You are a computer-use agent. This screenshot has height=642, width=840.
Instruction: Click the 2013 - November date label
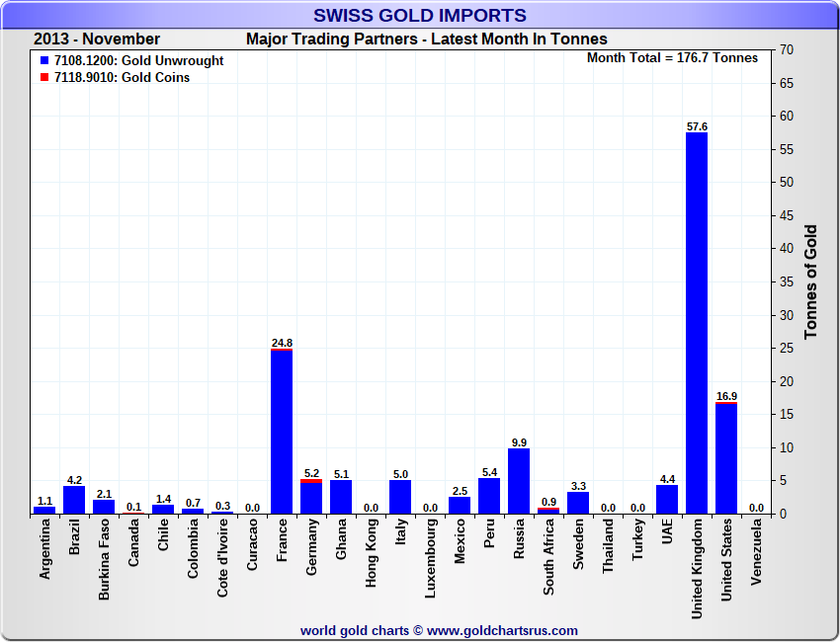point(97,40)
